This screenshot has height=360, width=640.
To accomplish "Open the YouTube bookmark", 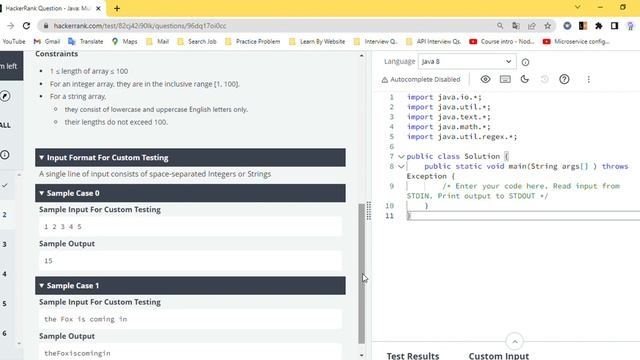I will click(x=13, y=41).
